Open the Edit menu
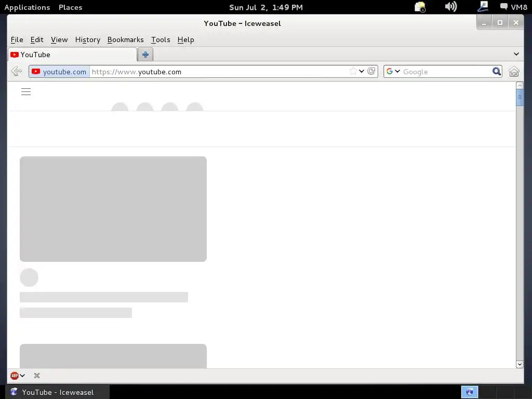This screenshot has height=399, width=532. click(37, 39)
